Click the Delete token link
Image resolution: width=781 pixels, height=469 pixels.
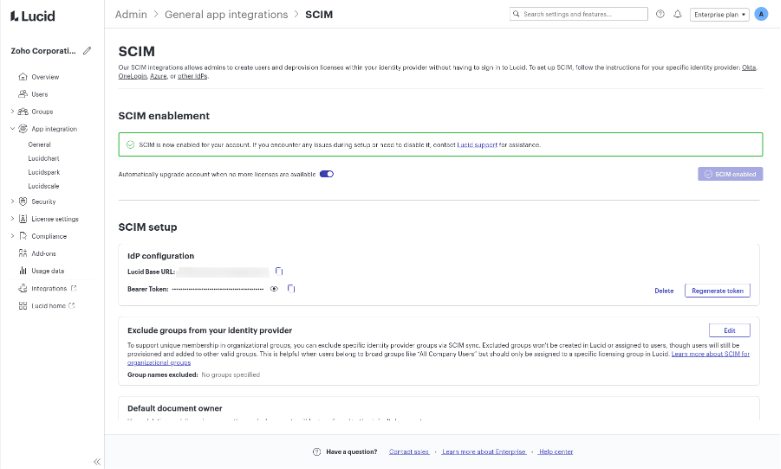(x=664, y=291)
